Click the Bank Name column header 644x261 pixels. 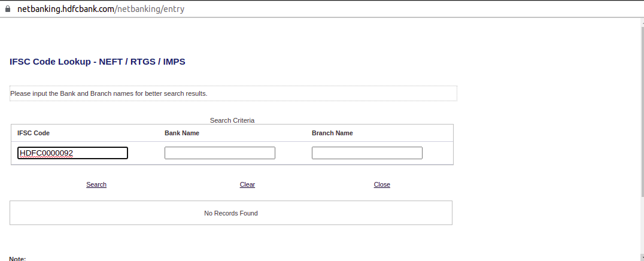click(x=182, y=133)
